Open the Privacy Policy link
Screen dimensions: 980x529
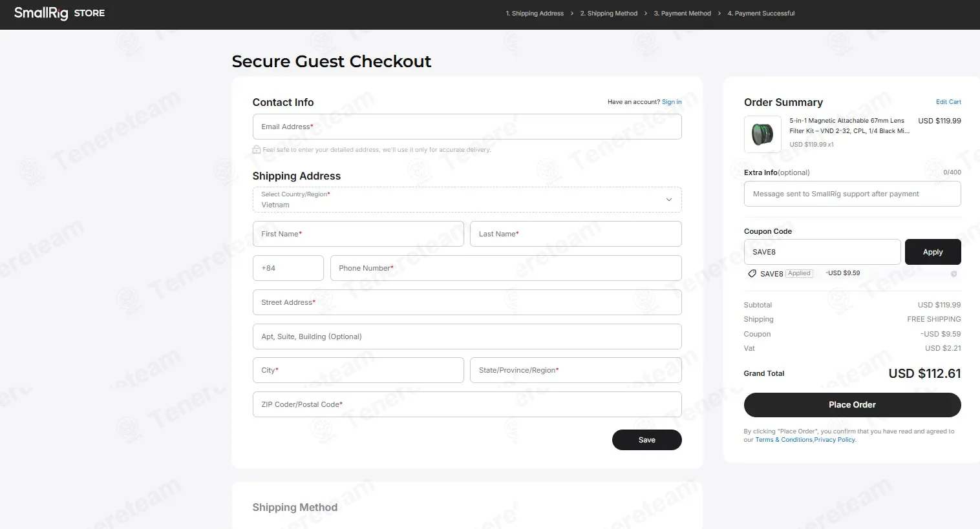point(835,440)
